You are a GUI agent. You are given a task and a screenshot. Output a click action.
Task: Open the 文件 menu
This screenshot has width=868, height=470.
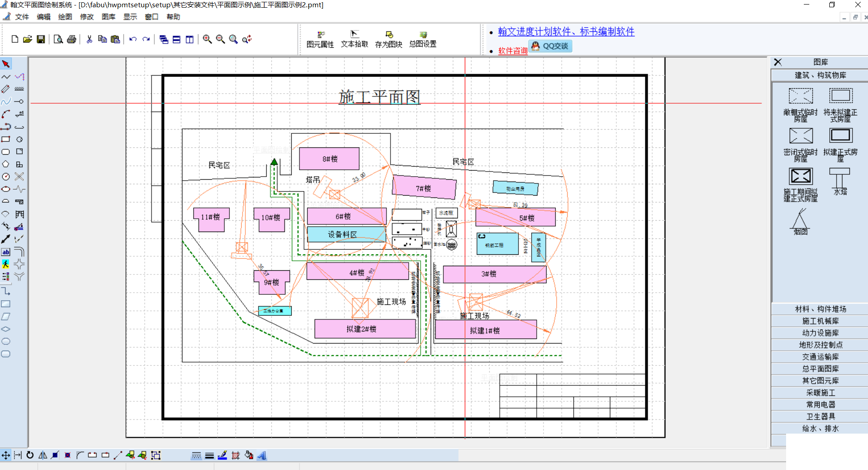22,17
